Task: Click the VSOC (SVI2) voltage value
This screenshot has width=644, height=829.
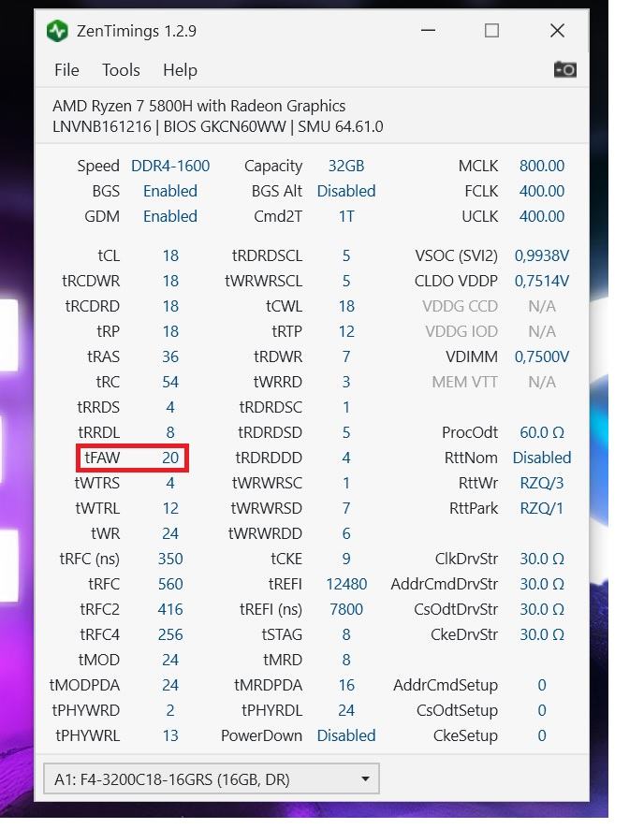Action: pyautogui.click(x=542, y=255)
